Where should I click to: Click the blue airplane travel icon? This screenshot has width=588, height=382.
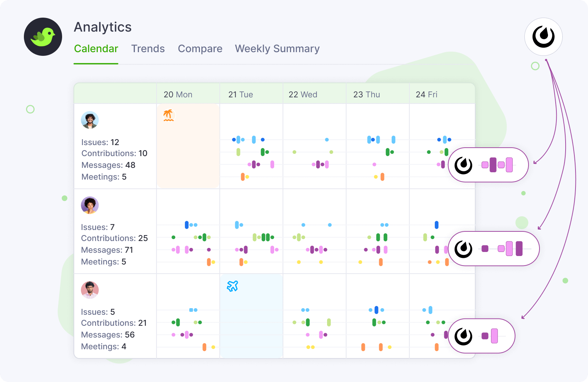(x=232, y=286)
